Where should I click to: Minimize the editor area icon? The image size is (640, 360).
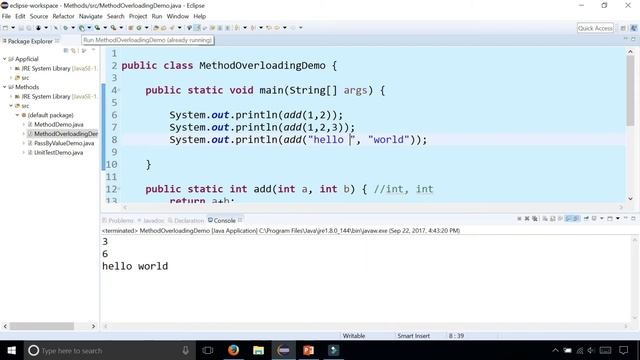coord(625,39)
